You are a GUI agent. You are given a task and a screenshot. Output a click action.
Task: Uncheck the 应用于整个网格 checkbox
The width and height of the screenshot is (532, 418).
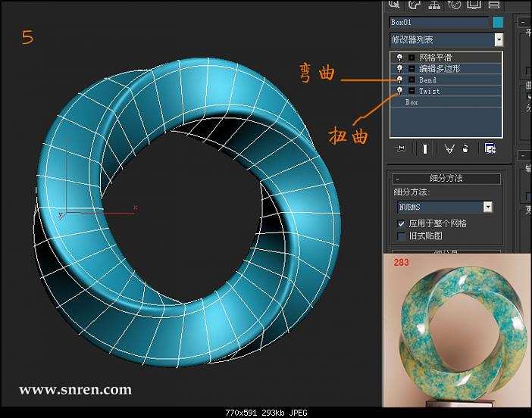click(401, 223)
